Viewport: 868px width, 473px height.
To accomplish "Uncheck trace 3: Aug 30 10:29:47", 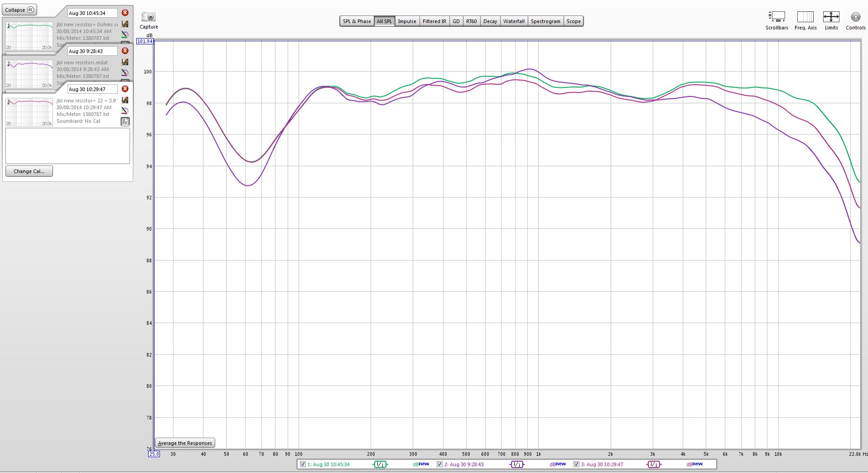I will 576,464.
